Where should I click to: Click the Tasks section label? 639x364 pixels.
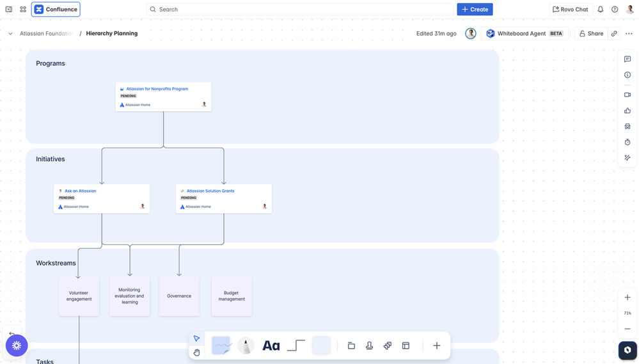point(45,361)
